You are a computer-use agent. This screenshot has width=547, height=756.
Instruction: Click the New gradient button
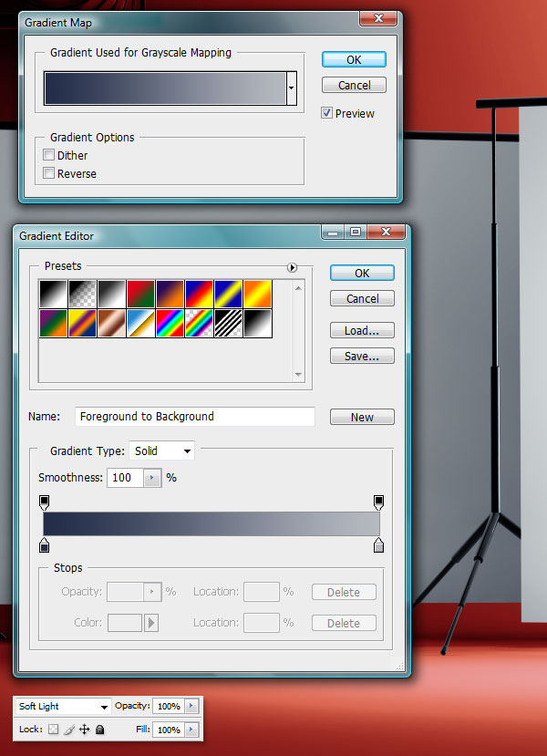[x=362, y=417]
